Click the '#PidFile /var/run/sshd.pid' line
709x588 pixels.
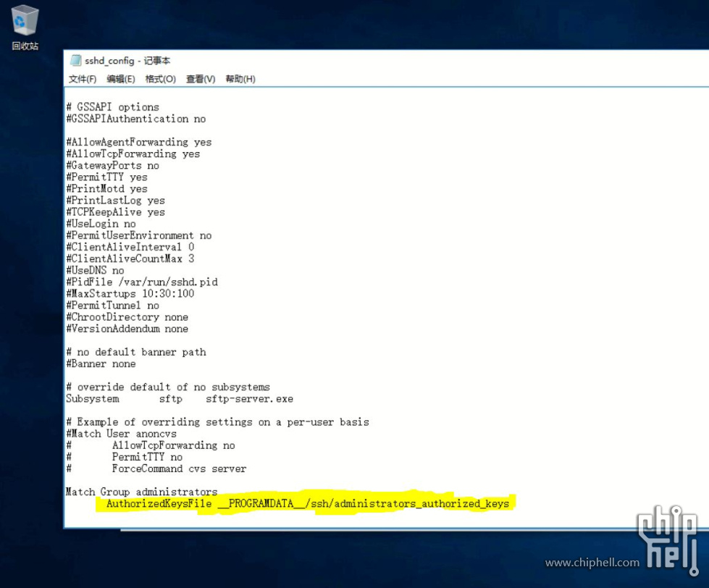pyautogui.click(x=142, y=282)
